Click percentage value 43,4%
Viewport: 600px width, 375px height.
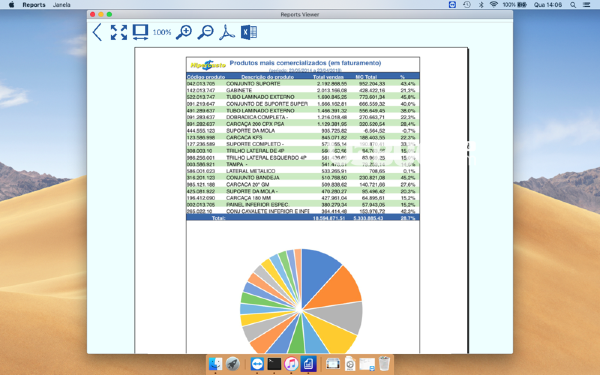[408, 83]
